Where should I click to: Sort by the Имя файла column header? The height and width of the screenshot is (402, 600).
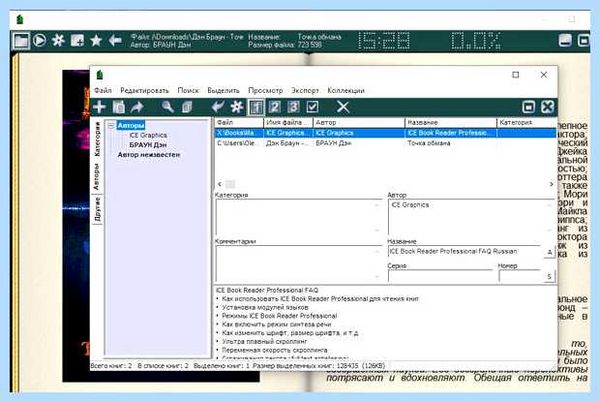288,122
